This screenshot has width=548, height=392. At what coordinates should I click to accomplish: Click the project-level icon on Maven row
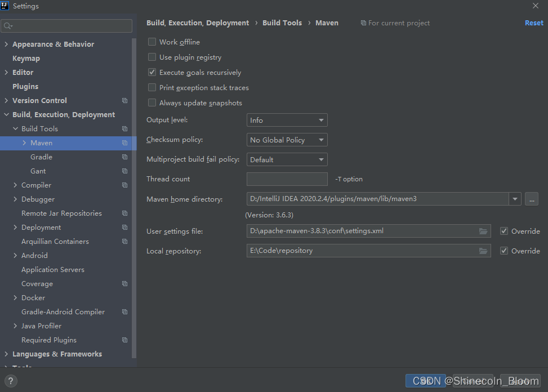pos(124,143)
